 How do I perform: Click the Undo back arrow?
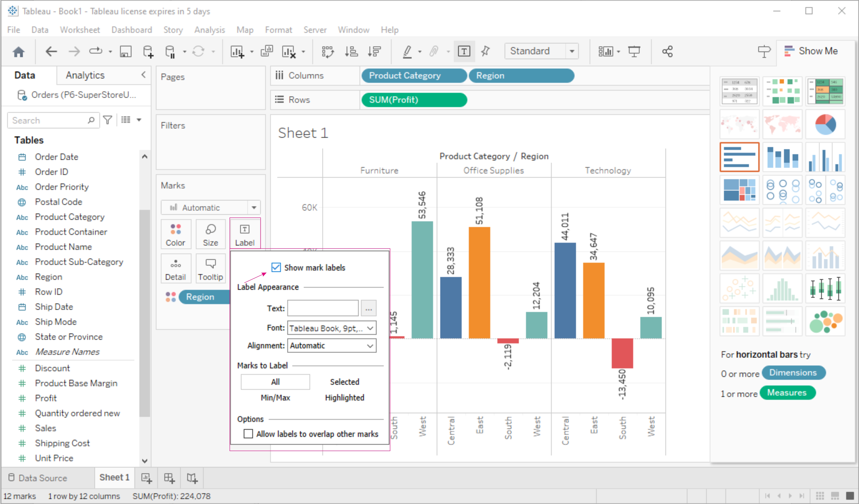51,51
